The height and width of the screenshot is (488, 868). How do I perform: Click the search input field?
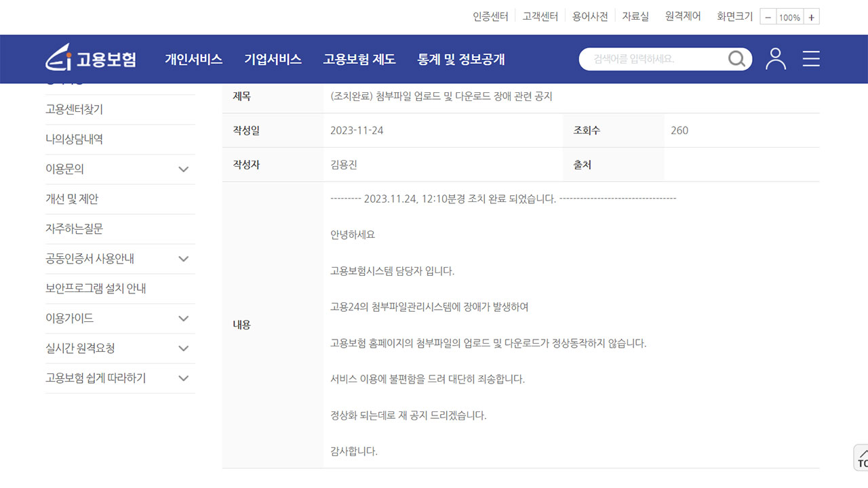(651, 59)
